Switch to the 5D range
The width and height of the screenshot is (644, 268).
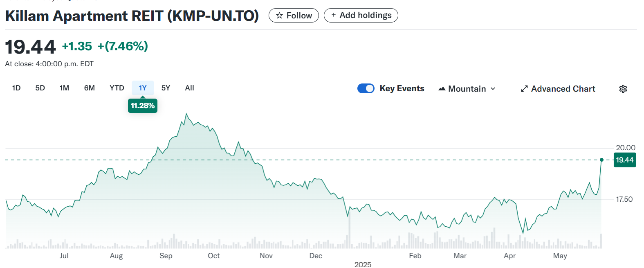(x=40, y=88)
